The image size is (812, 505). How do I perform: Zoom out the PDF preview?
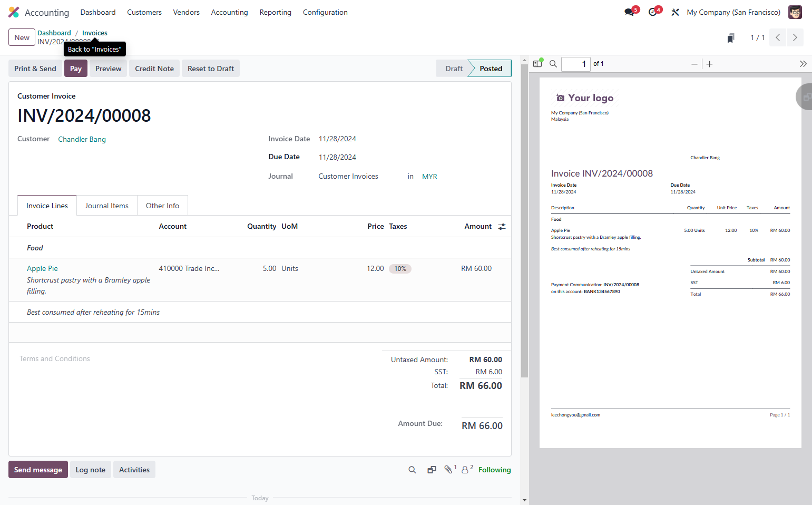click(694, 64)
